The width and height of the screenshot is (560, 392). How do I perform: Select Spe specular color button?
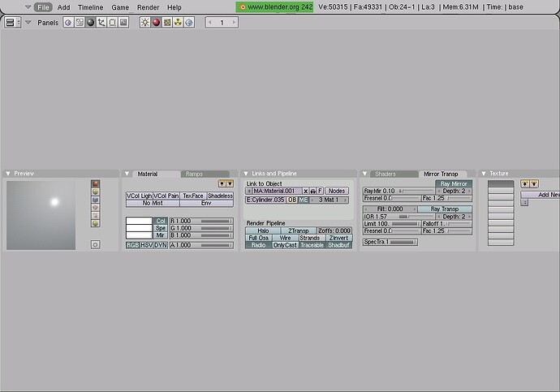[x=161, y=228]
